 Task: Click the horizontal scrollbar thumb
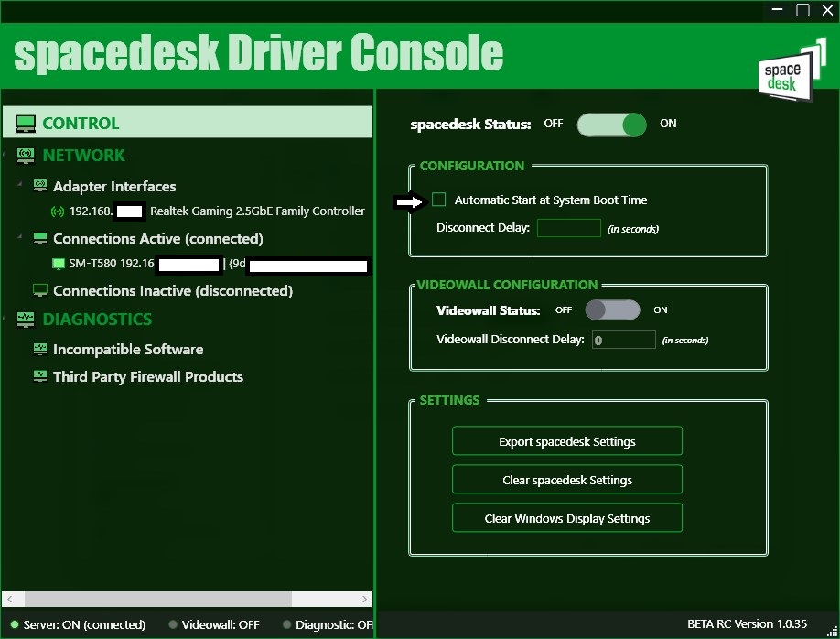coord(158,599)
